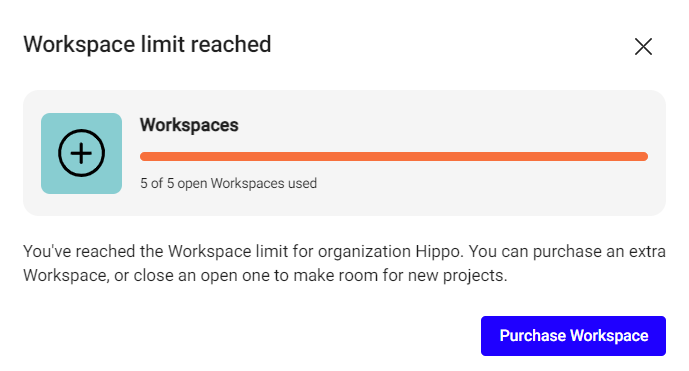
Task: Click the 'You've reached the Workspace limit' sentence
Action: tap(156, 251)
